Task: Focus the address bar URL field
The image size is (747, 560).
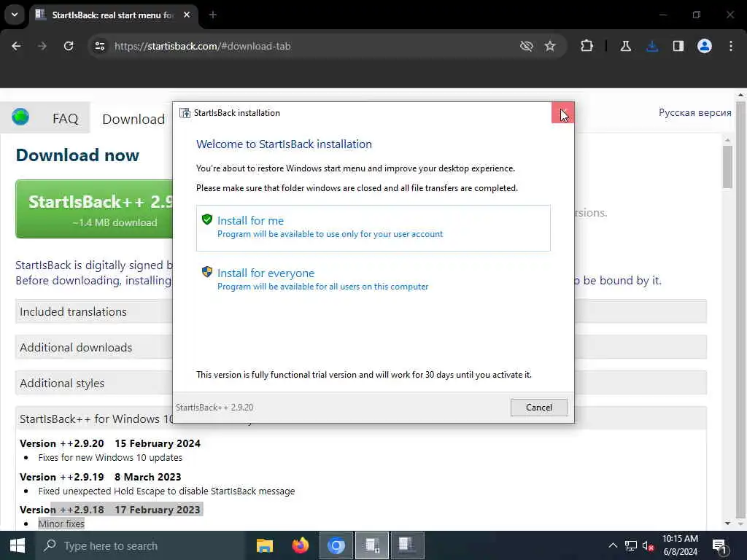Action: (305, 46)
